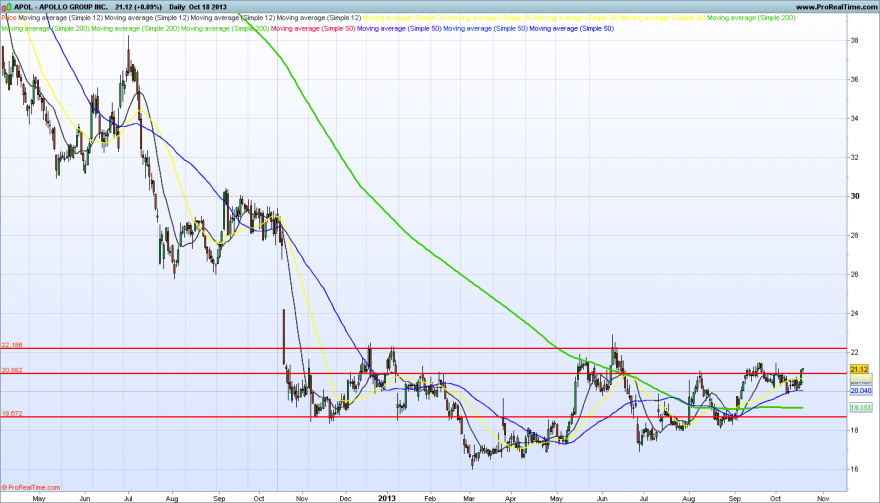Click the Apr time axis label

[511, 498]
